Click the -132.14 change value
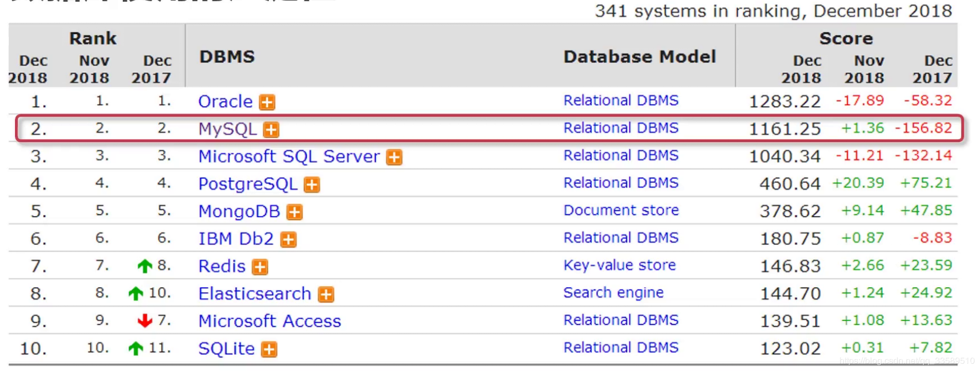The height and width of the screenshot is (371, 980). tap(923, 156)
